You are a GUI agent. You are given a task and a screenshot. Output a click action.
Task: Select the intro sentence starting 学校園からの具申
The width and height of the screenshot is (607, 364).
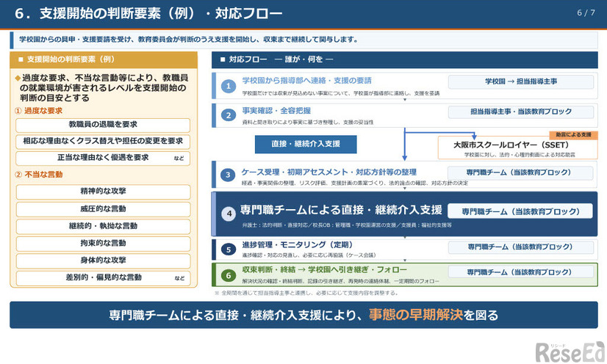tap(189, 40)
